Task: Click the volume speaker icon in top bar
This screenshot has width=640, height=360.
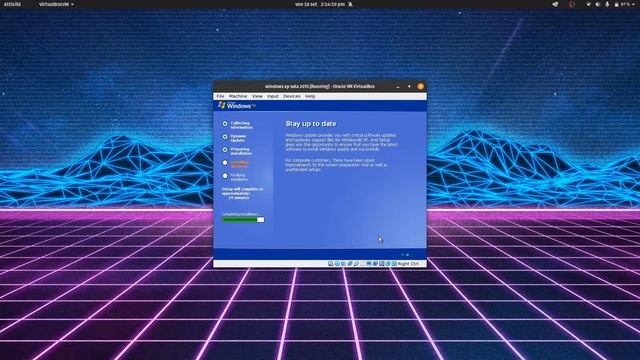Action: click(598, 4)
